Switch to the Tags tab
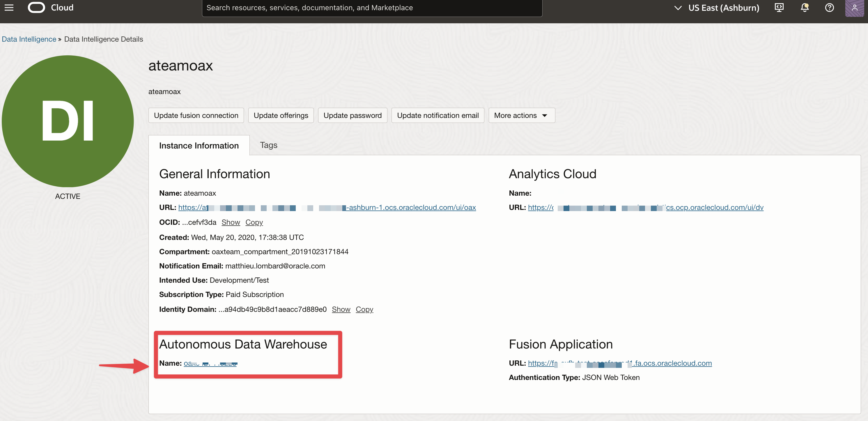The image size is (868, 421). 269,145
